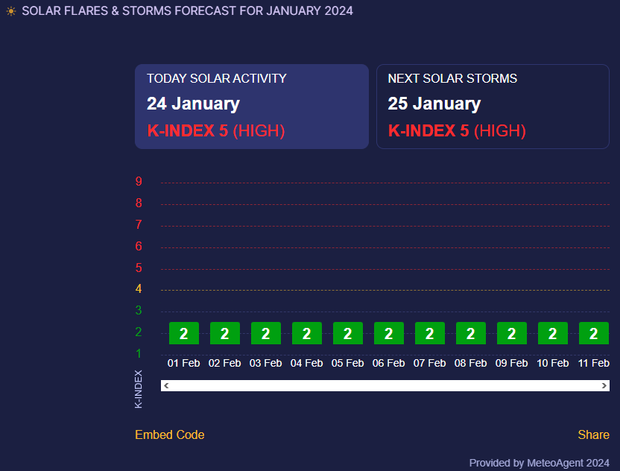Click the 06 Feb K-index bar
Screen dimensions: 620x471
click(x=388, y=333)
